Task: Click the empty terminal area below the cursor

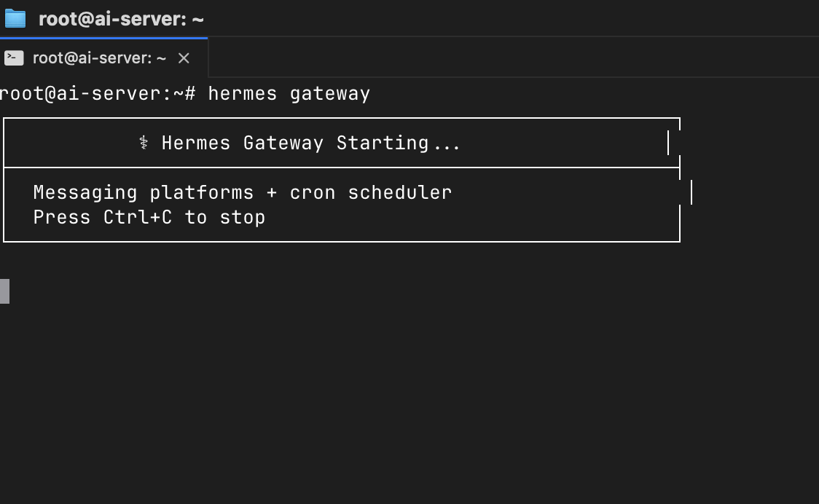Action: 409,402
